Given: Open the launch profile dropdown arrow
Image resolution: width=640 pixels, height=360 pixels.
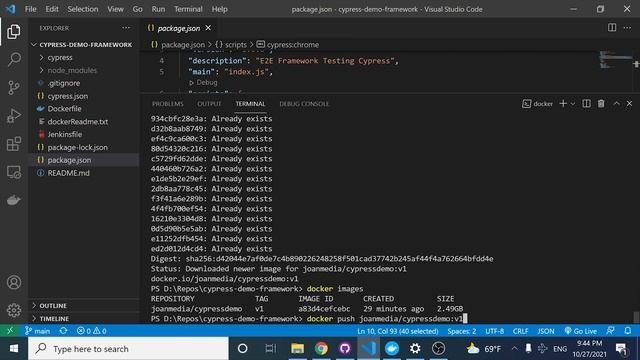Looking at the screenshot, I should pos(573,104).
